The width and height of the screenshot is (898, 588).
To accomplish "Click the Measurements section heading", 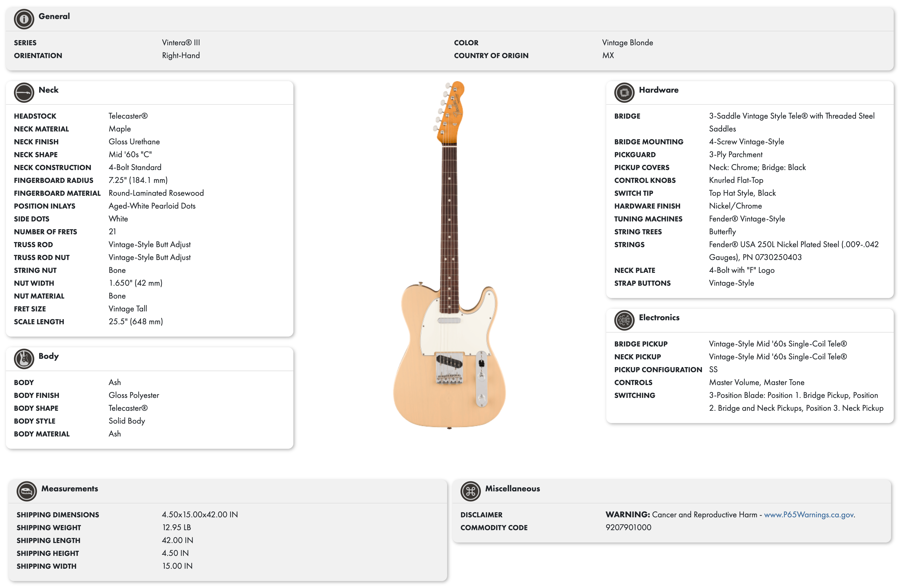I will click(69, 488).
